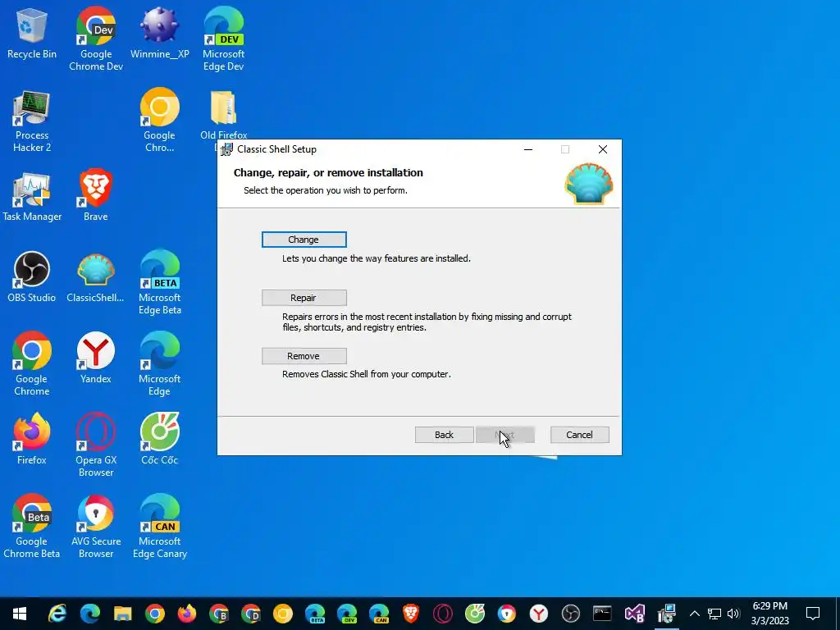The width and height of the screenshot is (840, 630).
Task: Select the Google Chrome Canary desktop shortcut
Action: (160, 121)
